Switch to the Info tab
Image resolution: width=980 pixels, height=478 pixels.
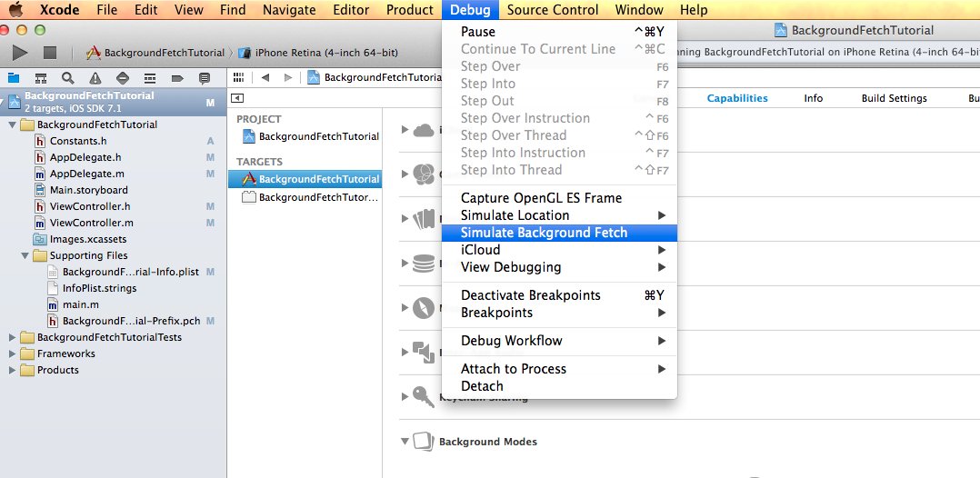813,98
